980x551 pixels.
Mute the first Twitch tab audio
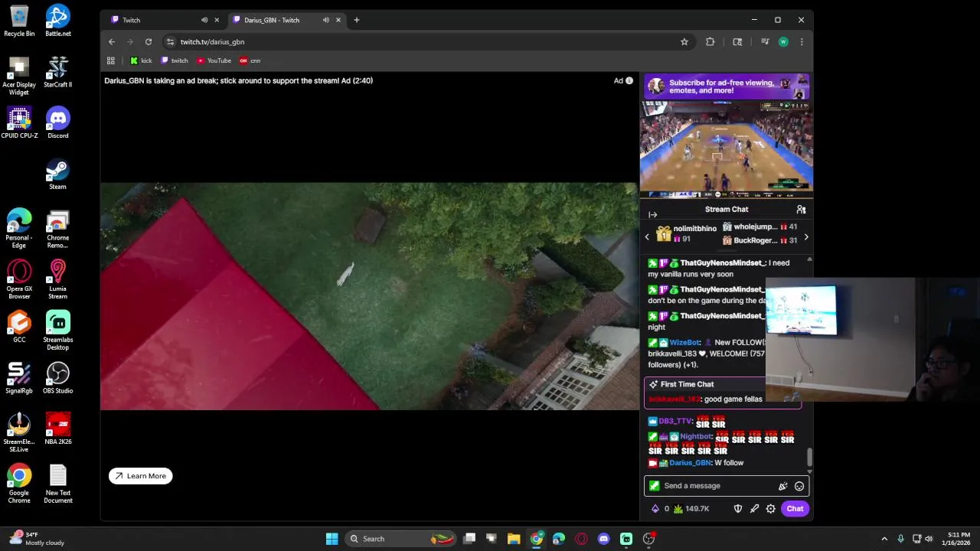pyautogui.click(x=204, y=20)
